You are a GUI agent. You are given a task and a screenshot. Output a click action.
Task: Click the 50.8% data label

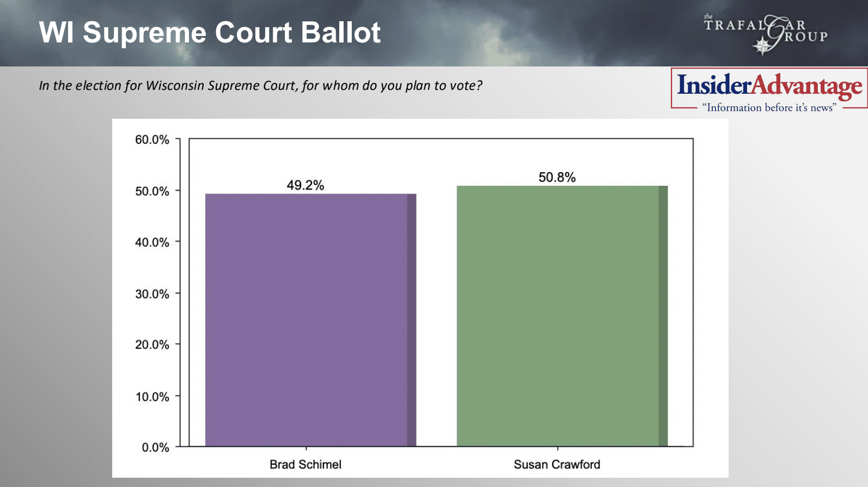tap(557, 177)
